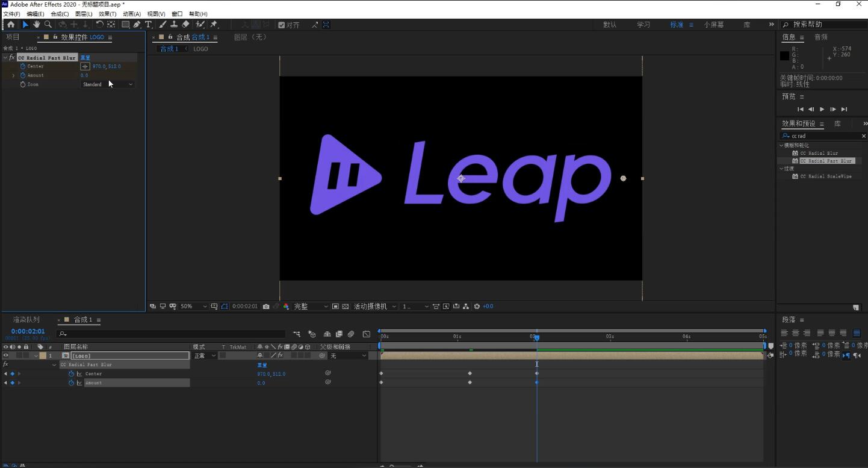The width and height of the screenshot is (868, 468).
Task: Hide the LOGO layer with eye toggle
Action: [6, 356]
